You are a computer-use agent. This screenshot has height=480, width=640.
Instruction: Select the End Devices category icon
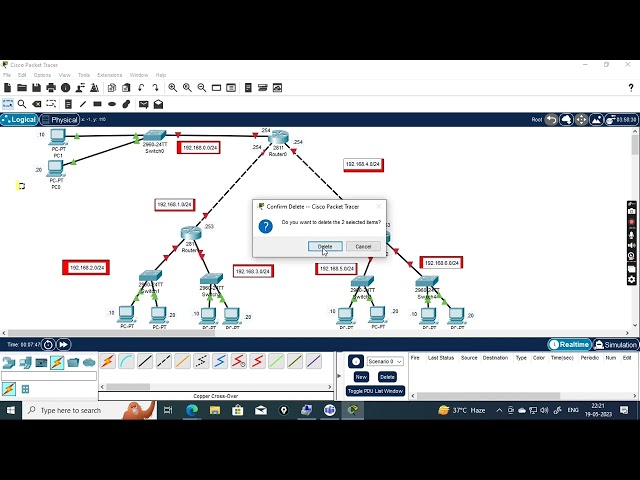(25, 362)
